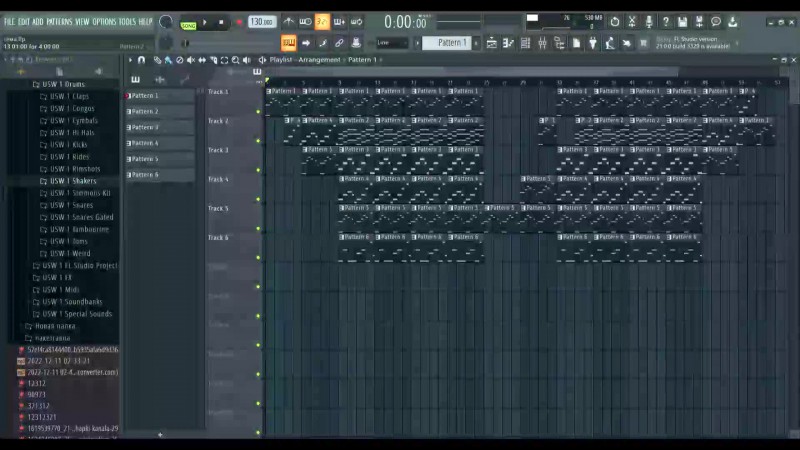Click the Play button in transport

pyautogui.click(x=205, y=22)
